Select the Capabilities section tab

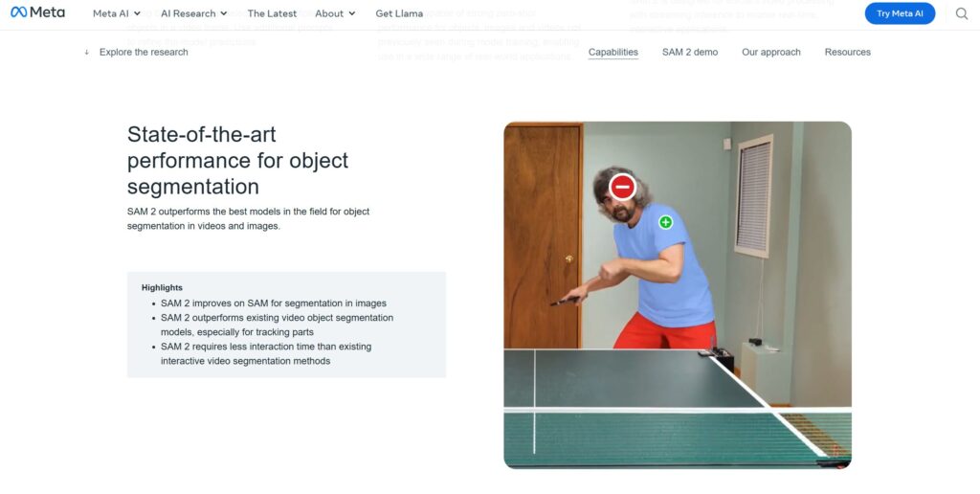click(613, 52)
